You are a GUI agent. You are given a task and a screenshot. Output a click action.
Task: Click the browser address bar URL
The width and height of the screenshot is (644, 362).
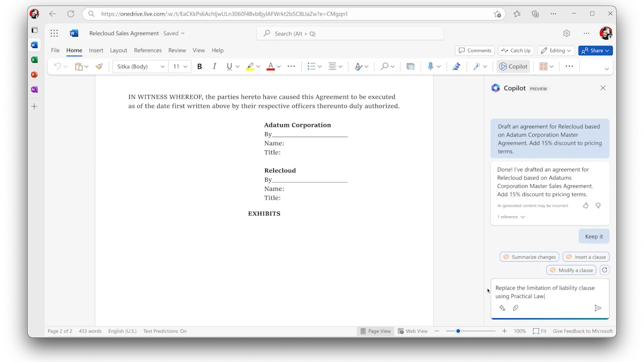tap(225, 14)
